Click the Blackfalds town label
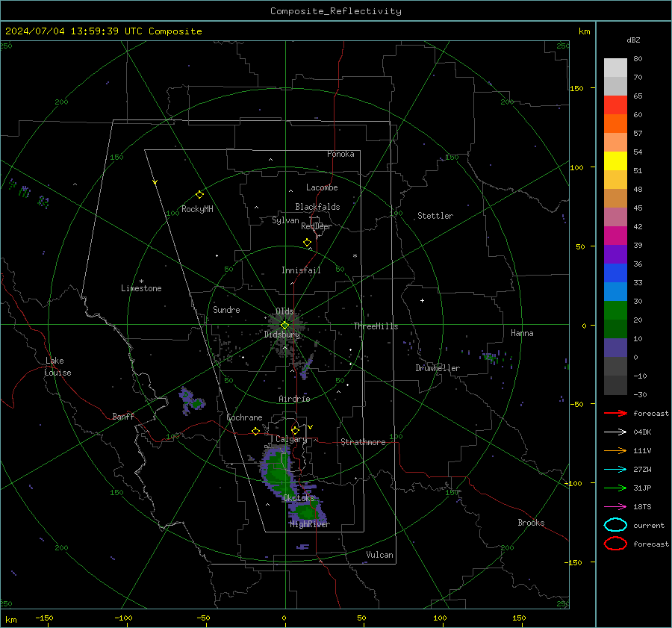 tap(317, 207)
